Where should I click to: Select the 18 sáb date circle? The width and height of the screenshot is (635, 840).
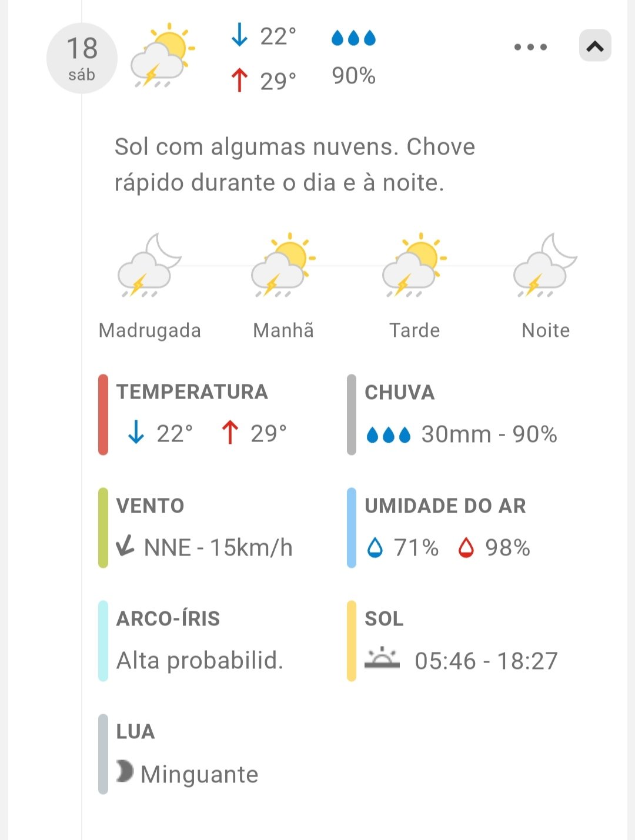click(x=82, y=58)
